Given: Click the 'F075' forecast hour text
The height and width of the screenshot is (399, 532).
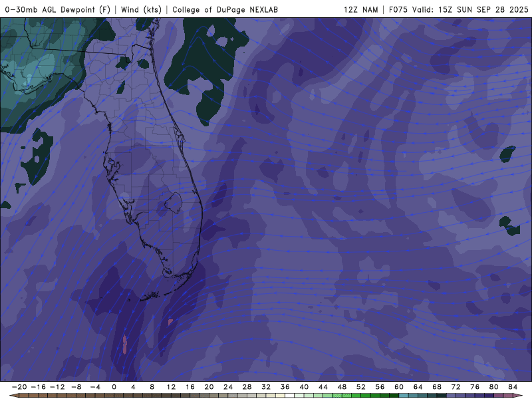Looking at the screenshot, I should pos(398,9).
